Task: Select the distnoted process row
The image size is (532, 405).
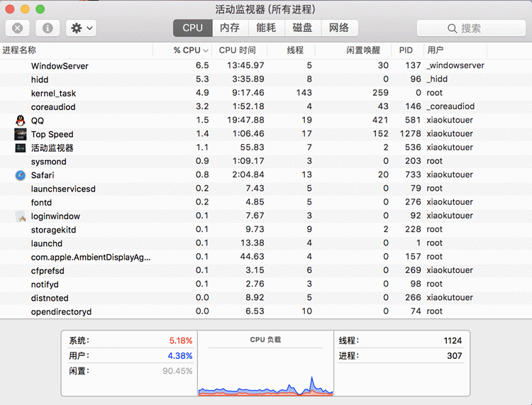Action: pyautogui.click(x=266, y=298)
